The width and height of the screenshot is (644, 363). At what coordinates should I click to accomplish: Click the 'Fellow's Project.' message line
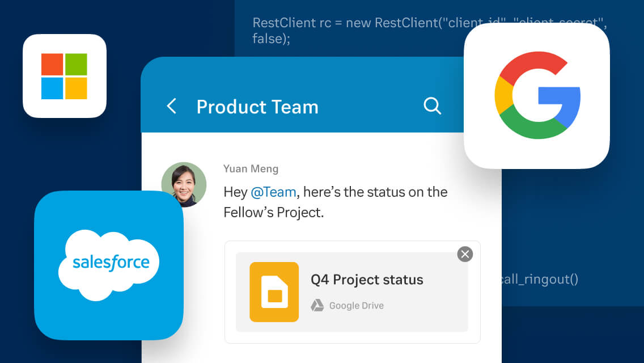[273, 213]
